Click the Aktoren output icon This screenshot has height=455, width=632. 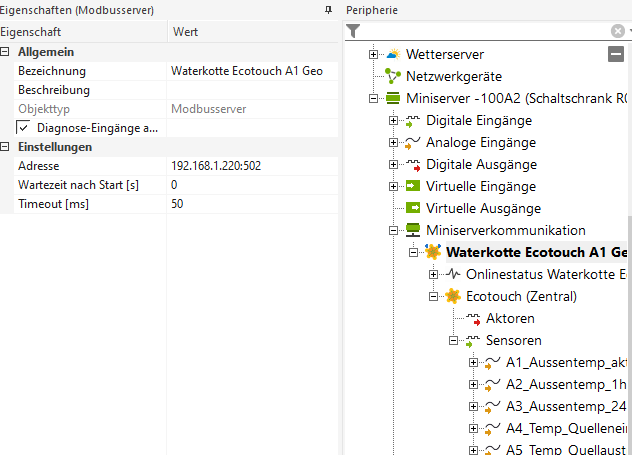pos(473,318)
